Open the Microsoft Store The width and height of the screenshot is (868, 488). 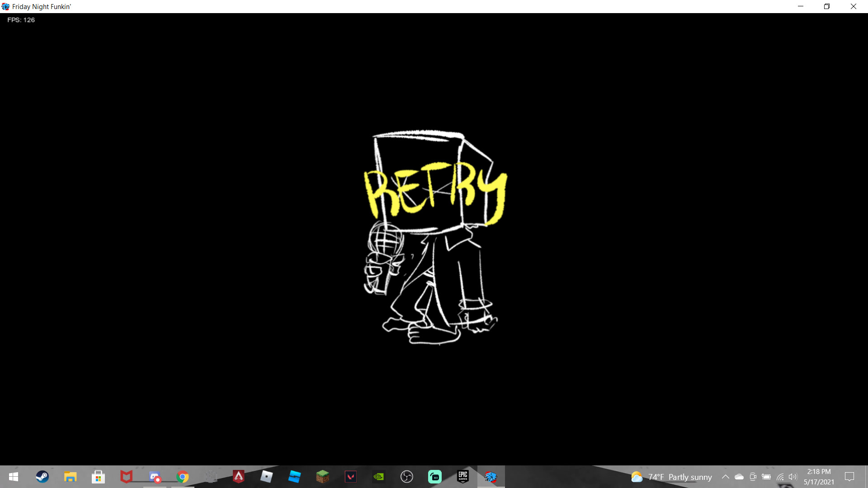pyautogui.click(x=98, y=477)
